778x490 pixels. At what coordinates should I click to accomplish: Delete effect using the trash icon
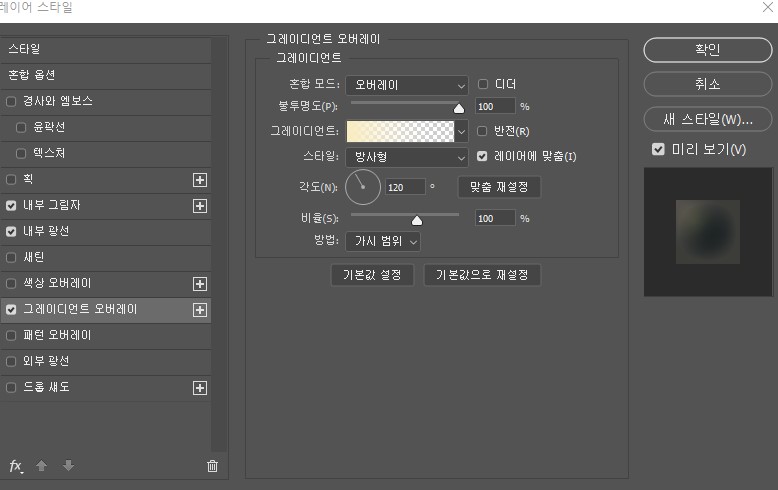tap(212, 466)
